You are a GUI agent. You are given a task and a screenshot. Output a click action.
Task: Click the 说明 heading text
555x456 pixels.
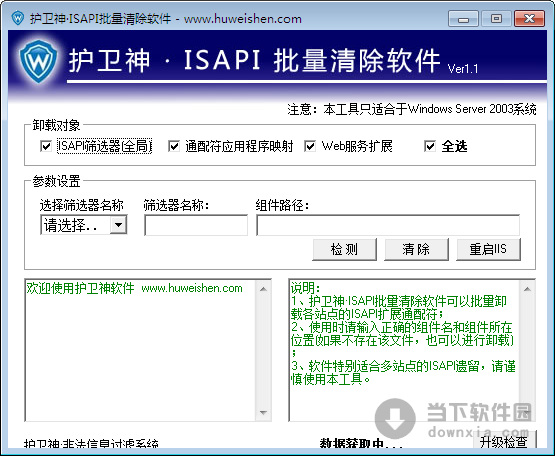click(x=305, y=288)
